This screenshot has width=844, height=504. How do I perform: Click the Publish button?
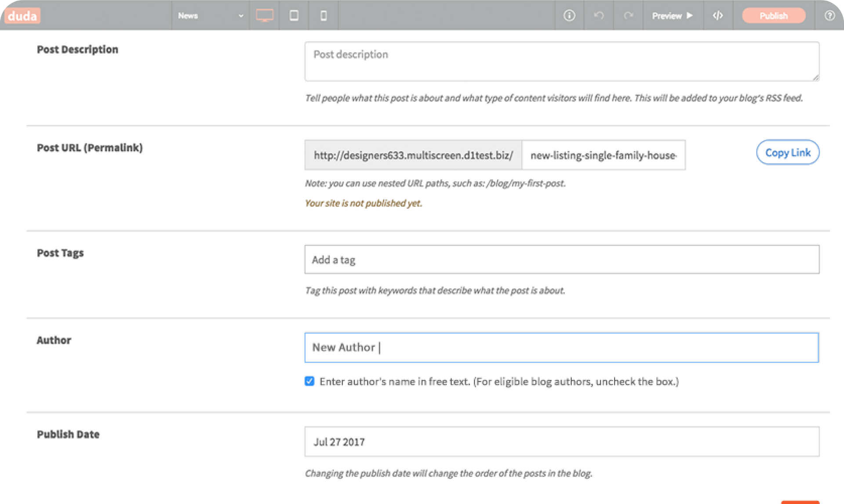pyautogui.click(x=774, y=16)
